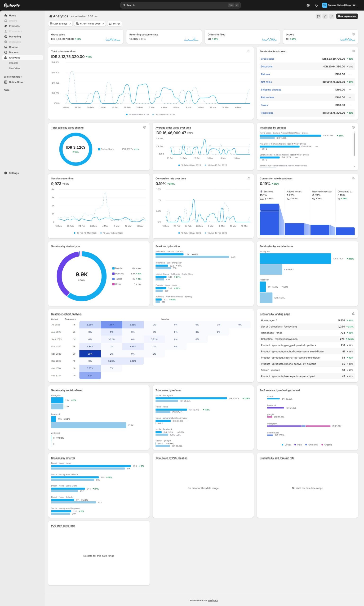Toggle the 16 Feb–18 Mar 2026 legend on Total sales chart
The image size is (364, 606).
pos(137,114)
